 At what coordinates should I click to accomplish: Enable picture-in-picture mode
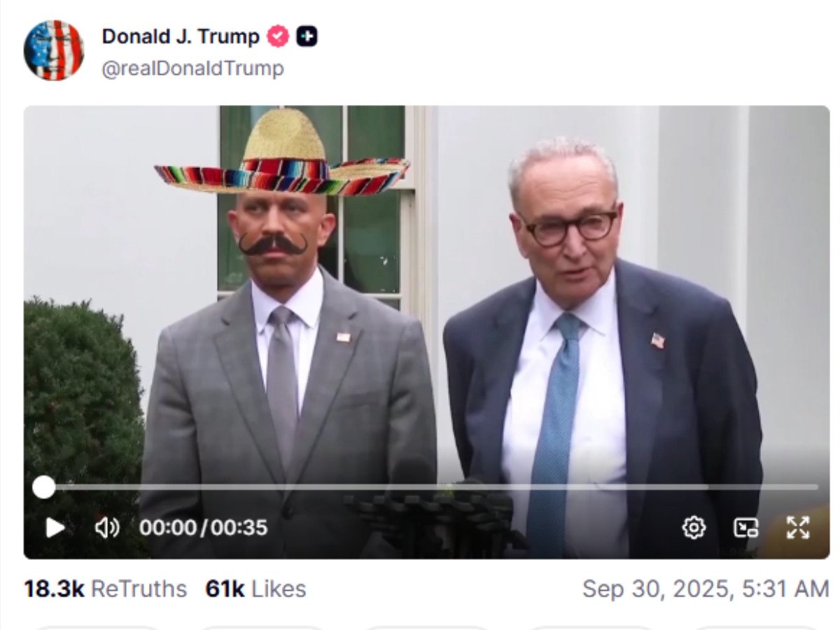point(745,527)
